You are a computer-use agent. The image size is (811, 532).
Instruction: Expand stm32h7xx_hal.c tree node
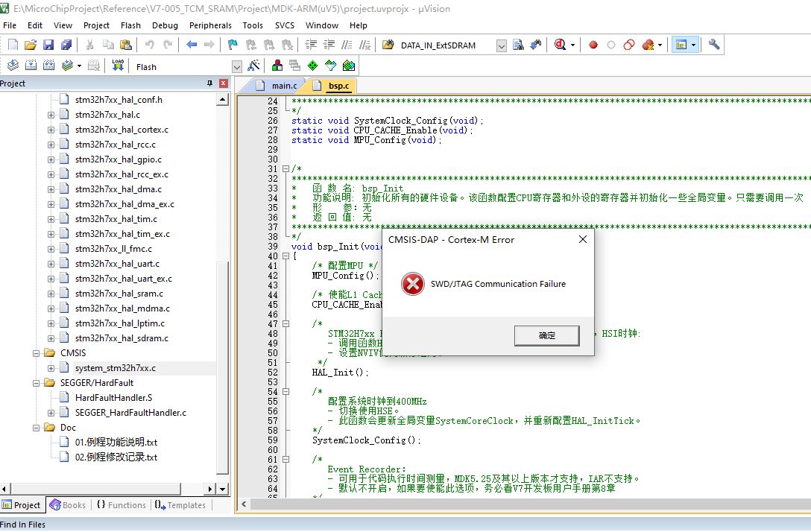point(51,115)
